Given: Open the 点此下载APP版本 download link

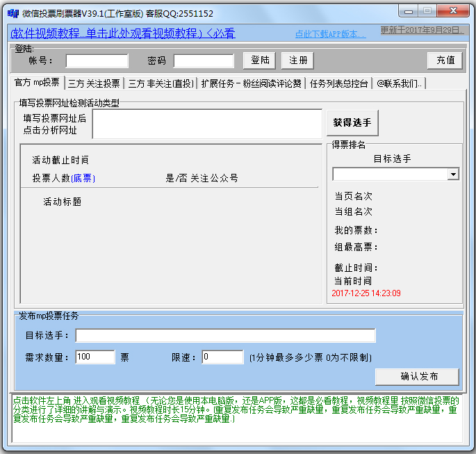Looking at the screenshot, I should pos(330,34).
